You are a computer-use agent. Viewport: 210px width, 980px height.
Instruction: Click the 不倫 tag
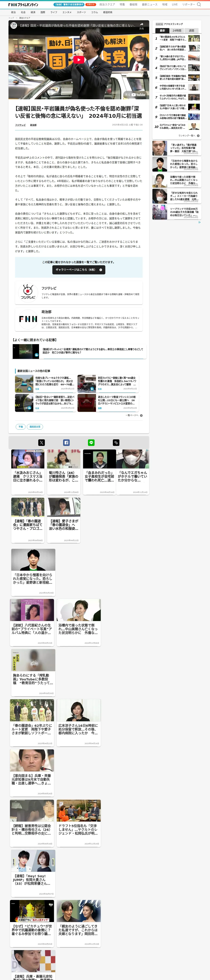coord(21,427)
